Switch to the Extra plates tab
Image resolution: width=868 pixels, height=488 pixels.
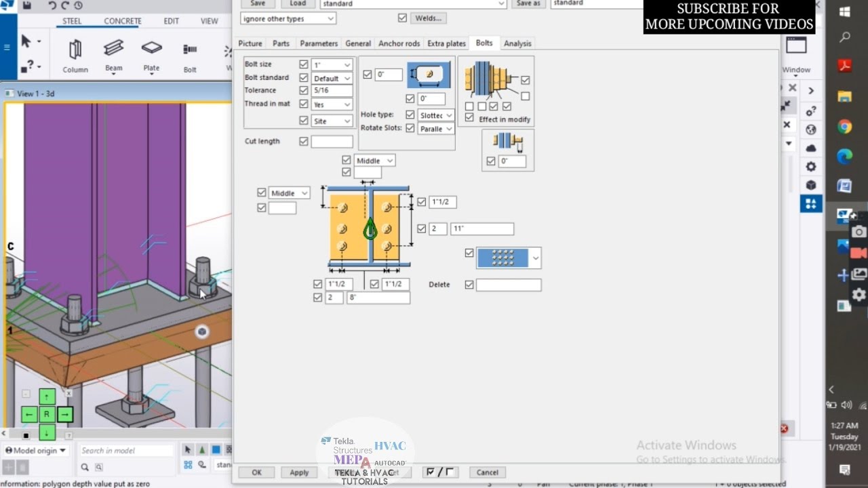pyautogui.click(x=446, y=43)
